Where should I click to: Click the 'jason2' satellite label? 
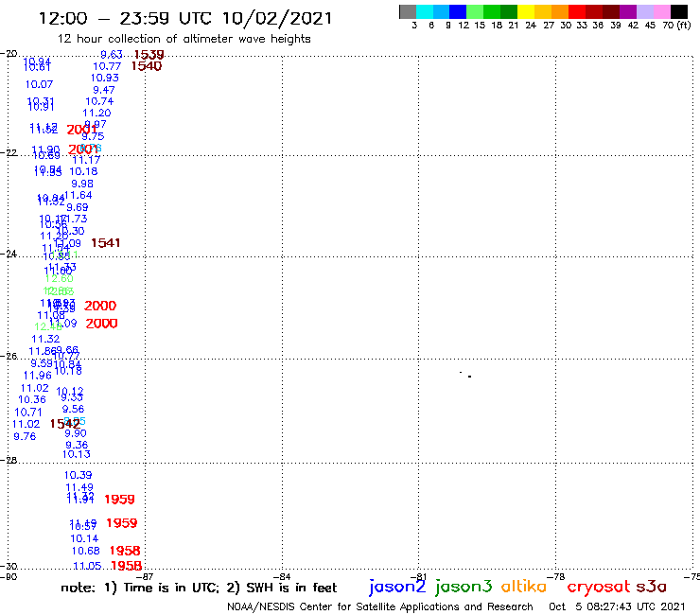coord(397,588)
